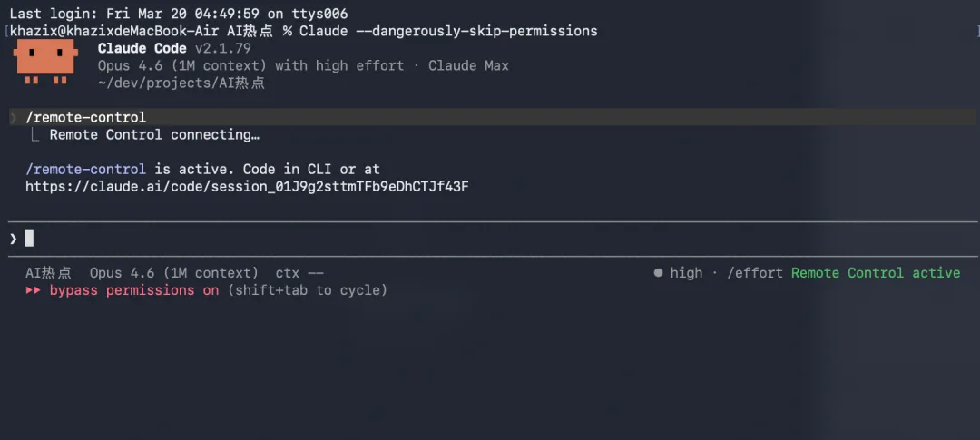This screenshot has width=980, height=440.
Task: Click the Claude Code v2.1.79 title
Action: coord(174,48)
